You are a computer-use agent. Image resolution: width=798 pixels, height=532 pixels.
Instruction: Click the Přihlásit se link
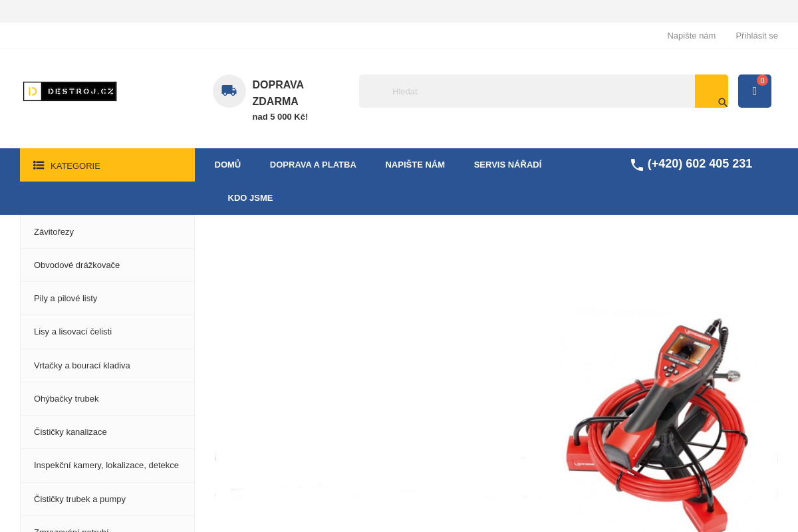pos(756,36)
